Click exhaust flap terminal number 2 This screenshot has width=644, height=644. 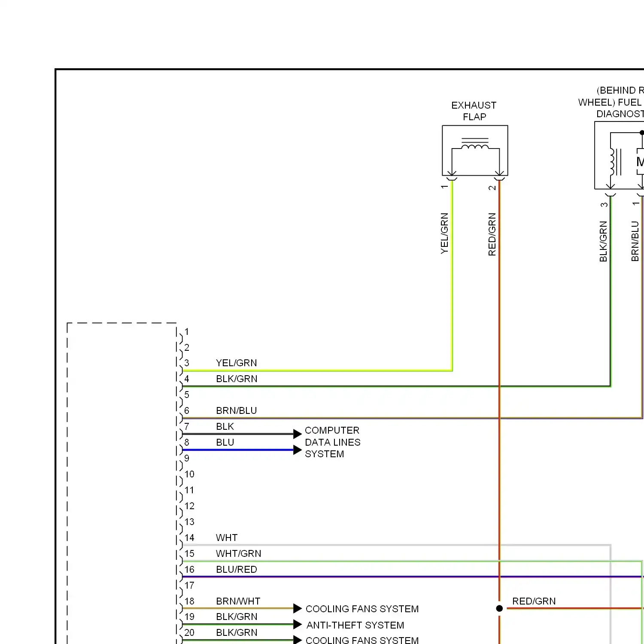pos(492,188)
